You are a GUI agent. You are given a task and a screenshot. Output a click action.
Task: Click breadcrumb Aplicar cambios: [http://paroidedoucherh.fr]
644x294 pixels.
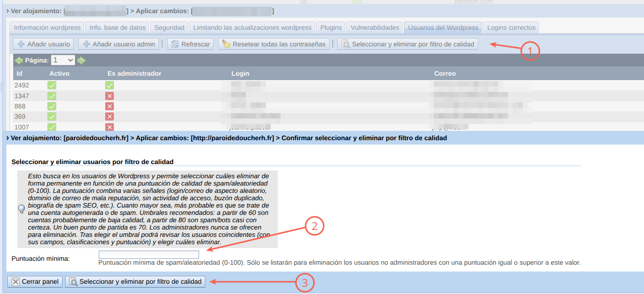click(205, 138)
